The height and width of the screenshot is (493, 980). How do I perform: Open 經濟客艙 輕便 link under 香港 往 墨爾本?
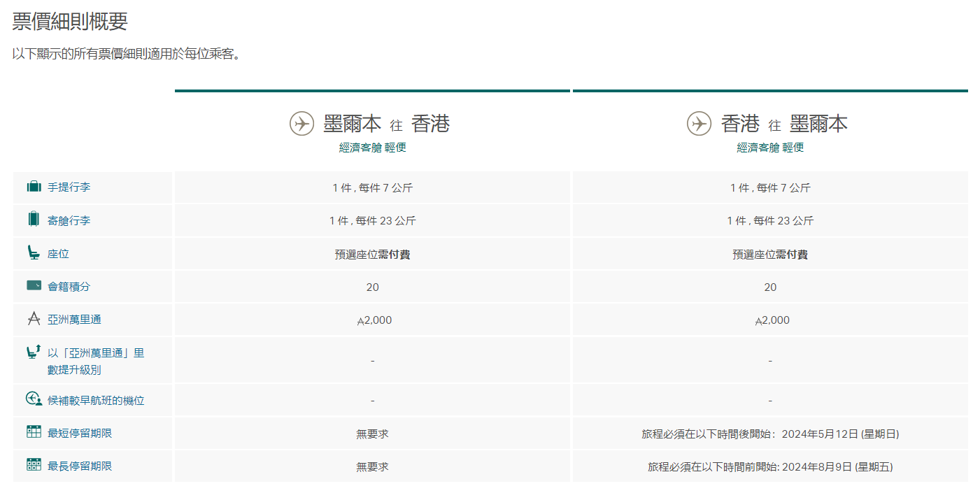click(770, 148)
